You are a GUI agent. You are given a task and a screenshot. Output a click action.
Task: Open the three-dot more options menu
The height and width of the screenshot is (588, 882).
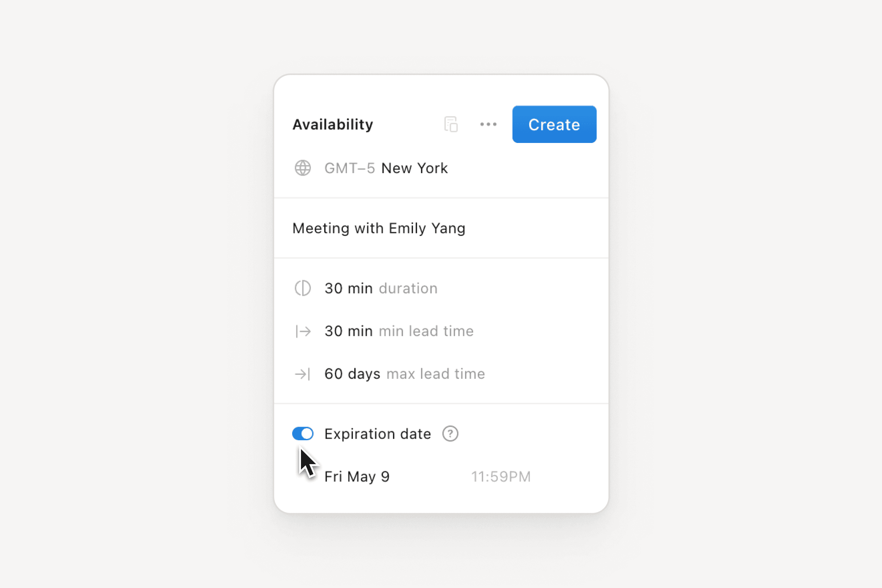tap(488, 124)
